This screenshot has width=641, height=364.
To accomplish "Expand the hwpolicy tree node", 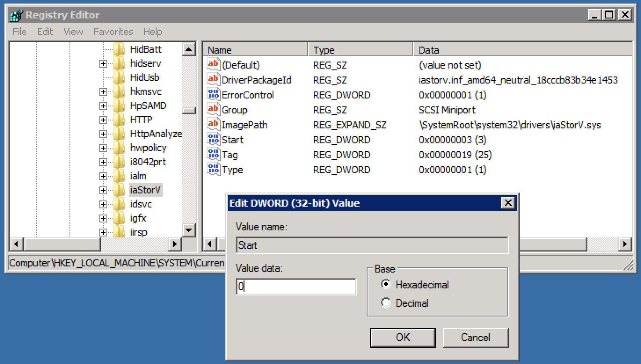I will pos(103,148).
